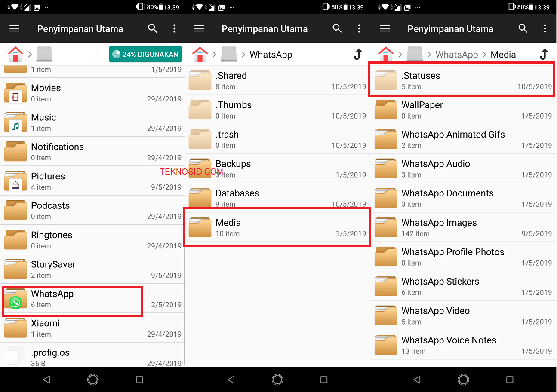Screen dimensions: 557x392
Task: Open overflow menu on the WhatsApp folder screen
Action: point(359,28)
